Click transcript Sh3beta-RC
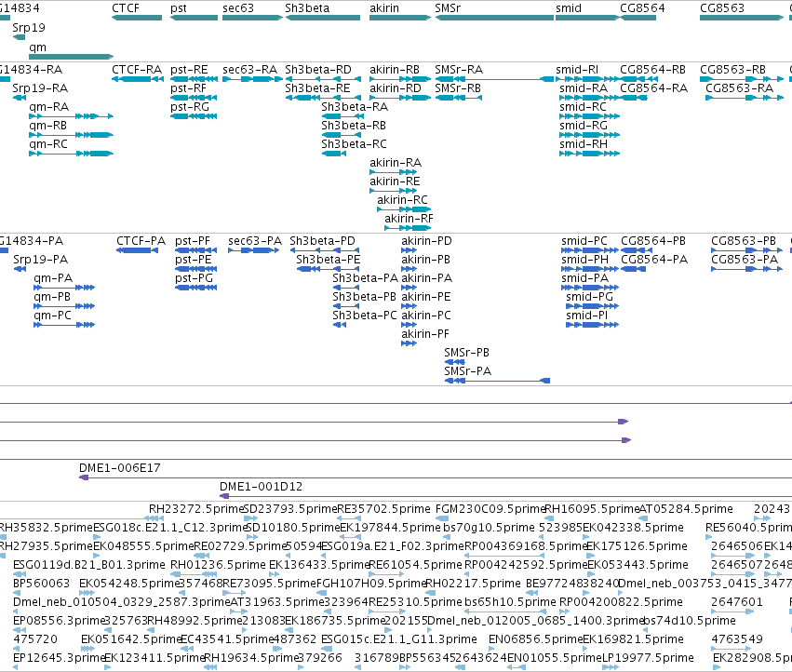792x672 pixels. [334, 154]
